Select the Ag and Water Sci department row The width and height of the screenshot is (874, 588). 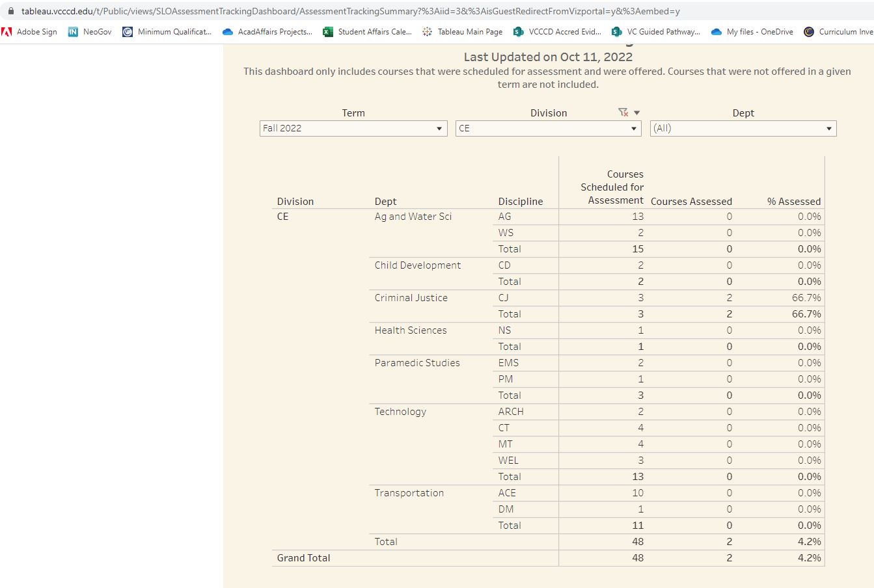click(413, 217)
